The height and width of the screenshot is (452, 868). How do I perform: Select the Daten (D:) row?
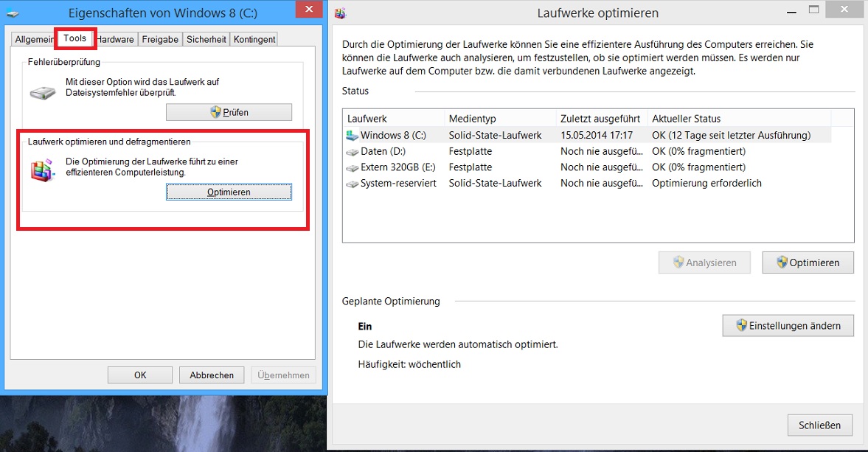click(587, 151)
